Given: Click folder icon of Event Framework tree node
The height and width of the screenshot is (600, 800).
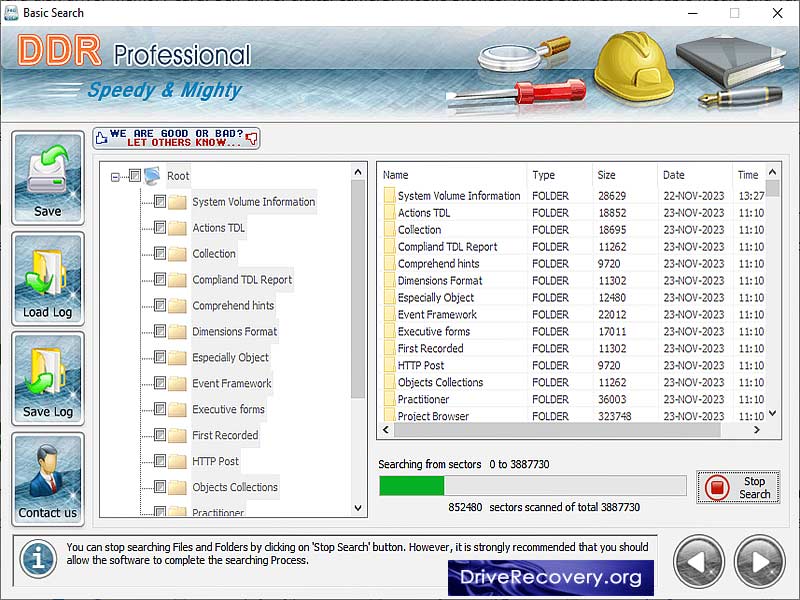Looking at the screenshot, I should click(177, 383).
